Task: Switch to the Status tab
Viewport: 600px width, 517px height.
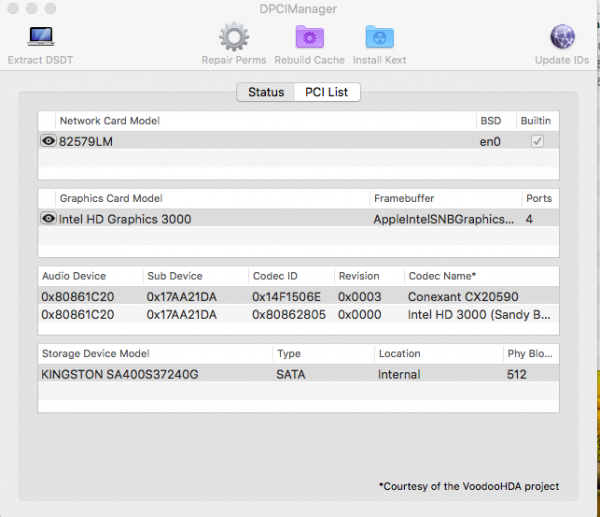Action: (266, 92)
